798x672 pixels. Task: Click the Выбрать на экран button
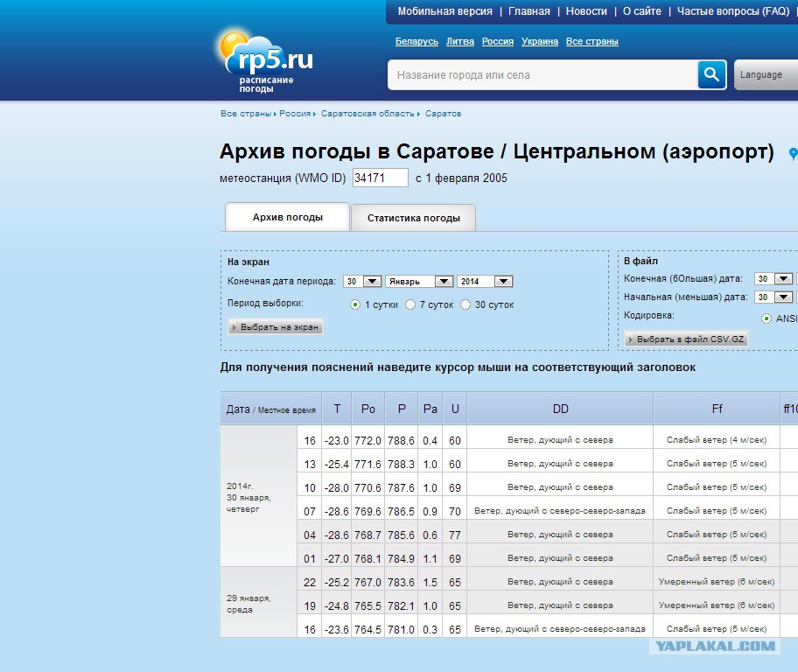coord(276,327)
